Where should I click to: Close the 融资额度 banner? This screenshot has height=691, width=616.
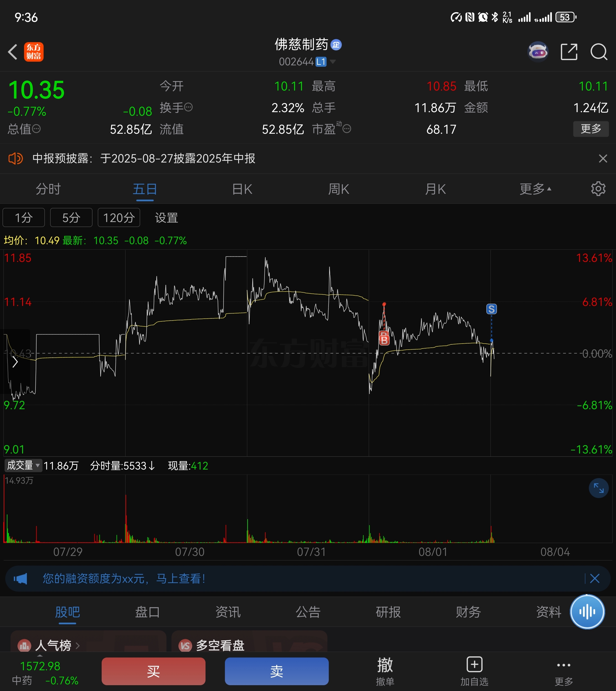(595, 578)
